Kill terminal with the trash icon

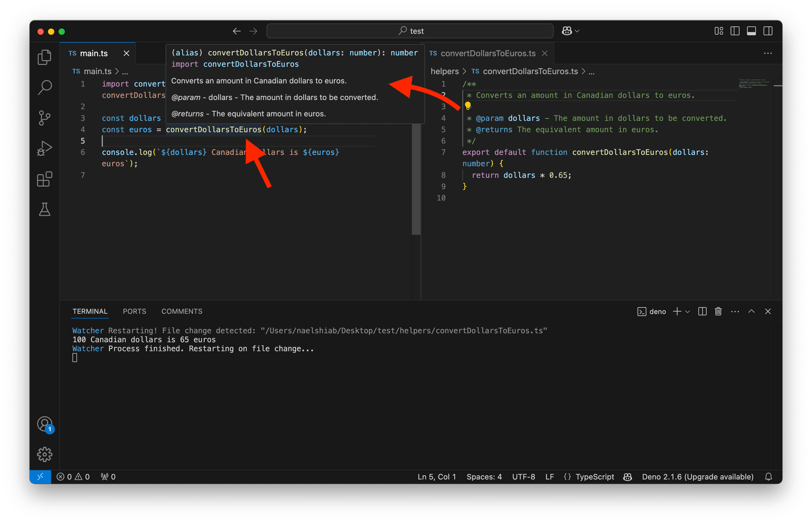coord(718,311)
